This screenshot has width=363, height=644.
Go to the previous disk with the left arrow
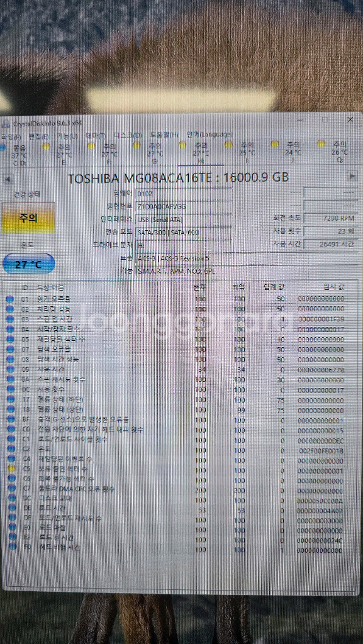pyautogui.click(x=8, y=179)
